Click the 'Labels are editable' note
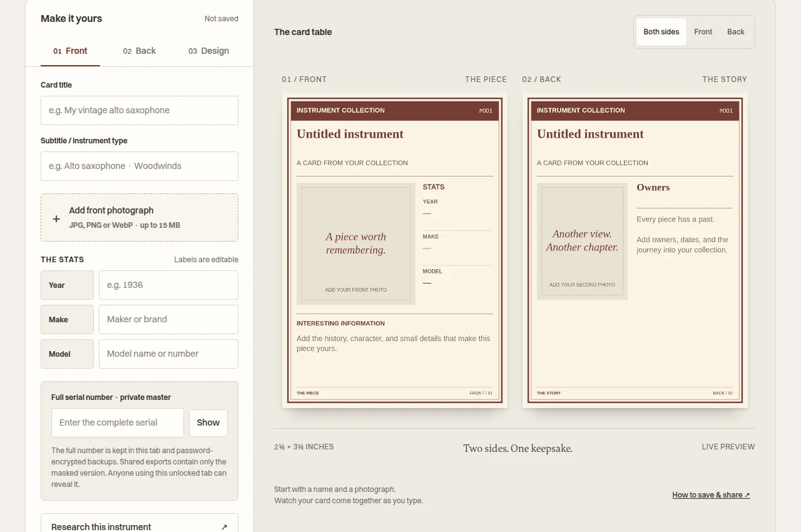This screenshot has height=532, width=801. tap(206, 260)
